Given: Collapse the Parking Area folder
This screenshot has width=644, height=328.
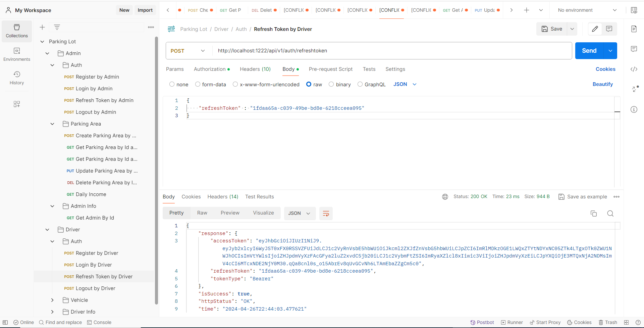Looking at the screenshot, I should pos(52,124).
